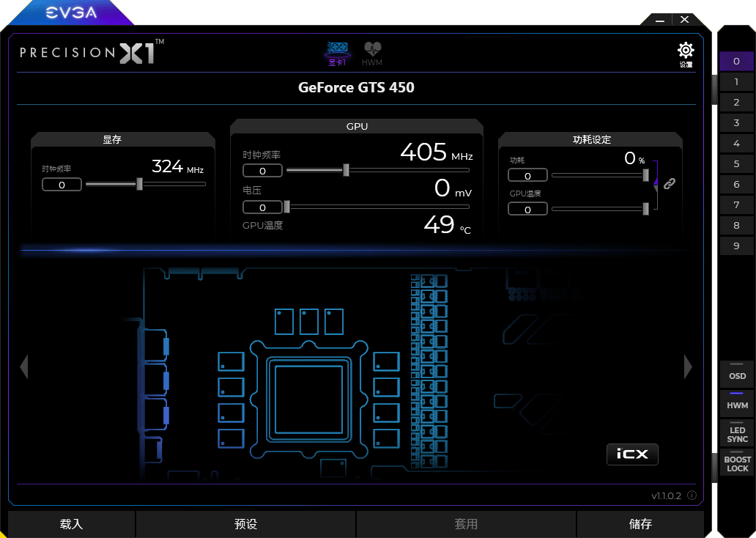Select profile slot 6

736,184
